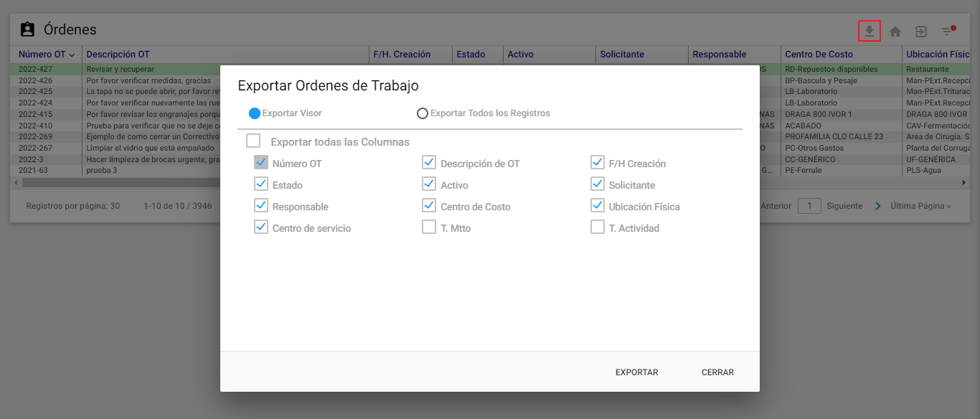
Task: Click the Descripción OT column header
Action: [118, 55]
